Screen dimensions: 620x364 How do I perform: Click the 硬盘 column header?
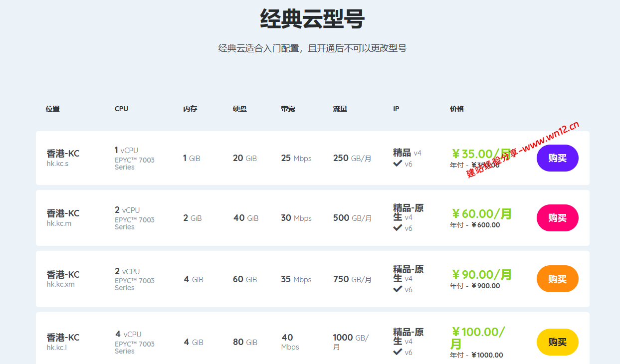pos(239,109)
